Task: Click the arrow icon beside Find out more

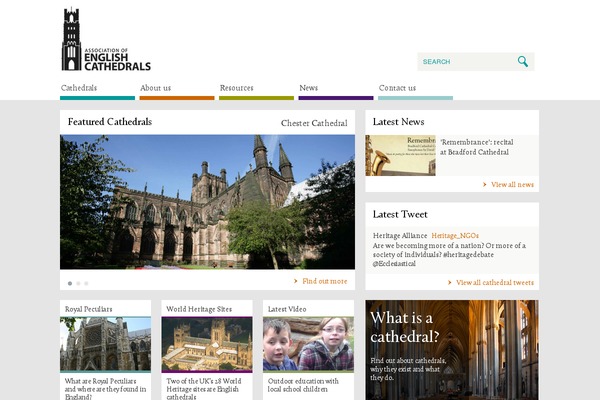Action: (x=295, y=281)
